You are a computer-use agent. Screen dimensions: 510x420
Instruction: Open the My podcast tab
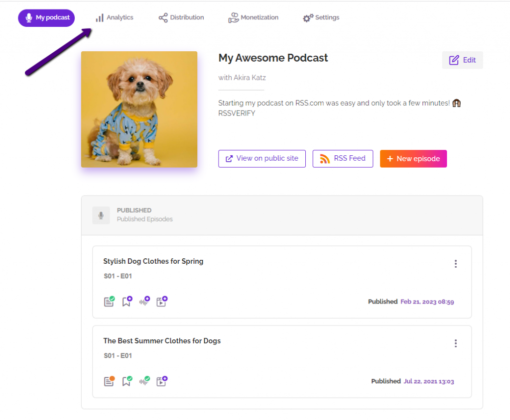[x=46, y=17]
